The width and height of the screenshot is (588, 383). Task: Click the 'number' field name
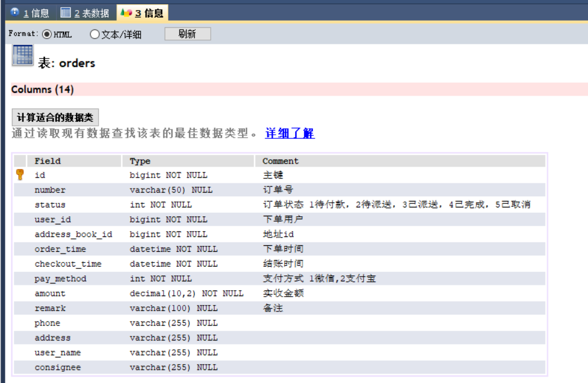(x=50, y=190)
